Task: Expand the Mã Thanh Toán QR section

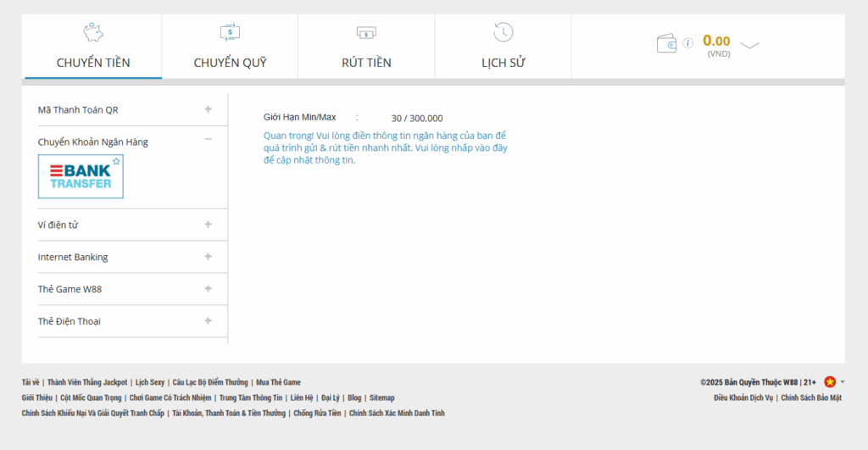Action: click(x=208, y=109)
